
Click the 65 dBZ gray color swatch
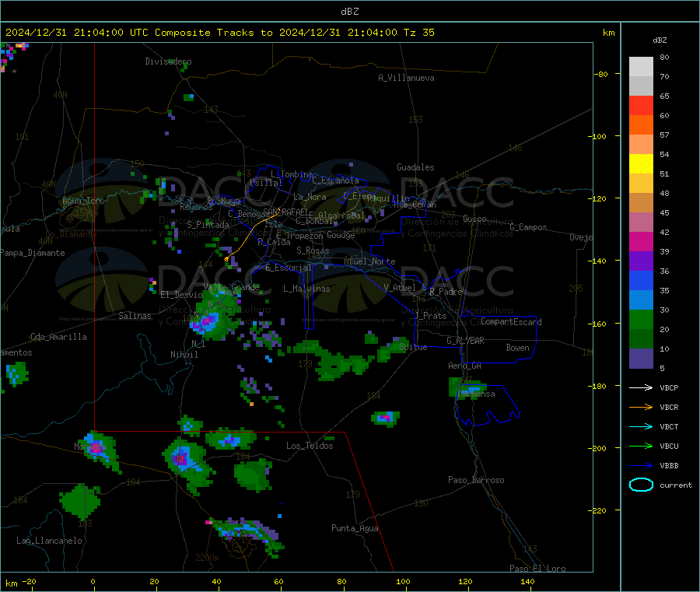641,86
